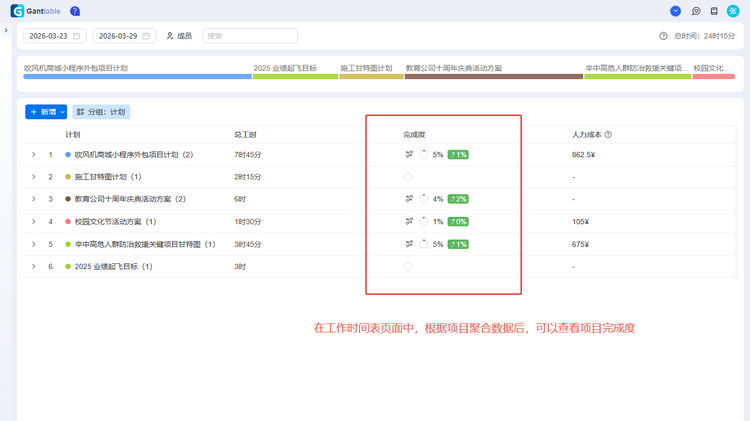The width and height of the screenshot is (750, 421).
Task: Click 完成度 column header
Action: pyautogui.click(x=414, y=134)
